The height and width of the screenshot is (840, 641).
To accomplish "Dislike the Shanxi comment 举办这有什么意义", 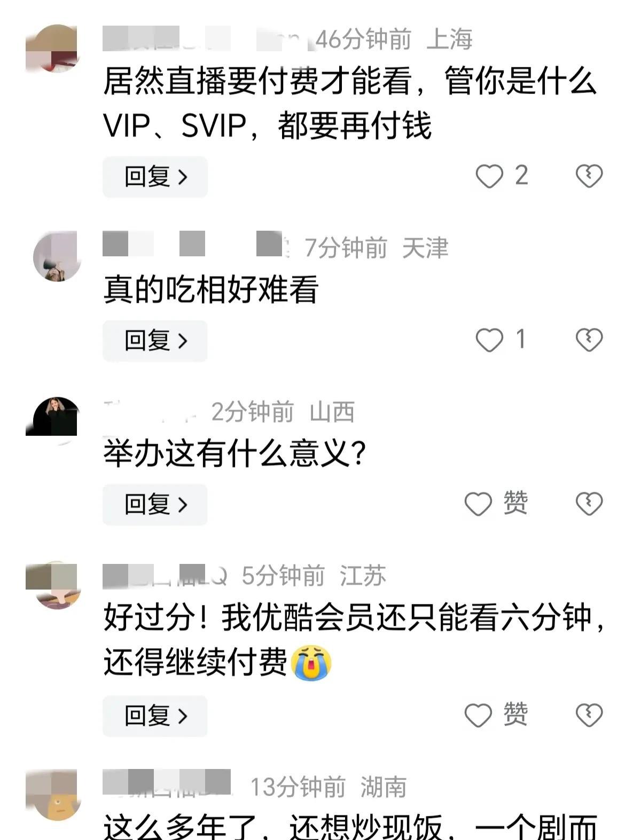I will pos(589,504).
